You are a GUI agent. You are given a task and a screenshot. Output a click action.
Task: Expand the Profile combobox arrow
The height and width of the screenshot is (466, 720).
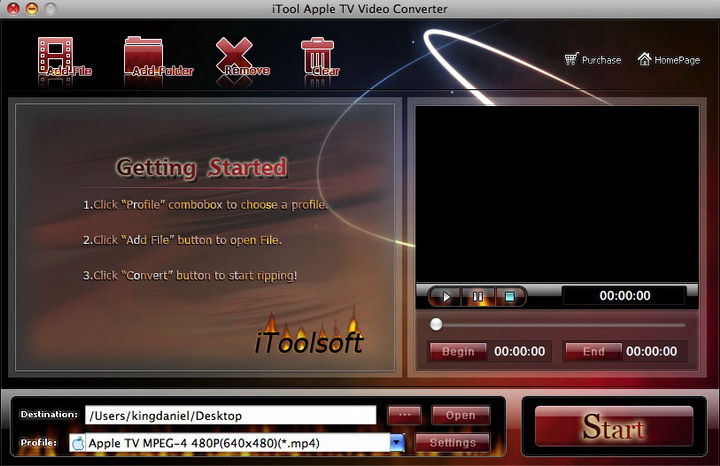(397, 443)
